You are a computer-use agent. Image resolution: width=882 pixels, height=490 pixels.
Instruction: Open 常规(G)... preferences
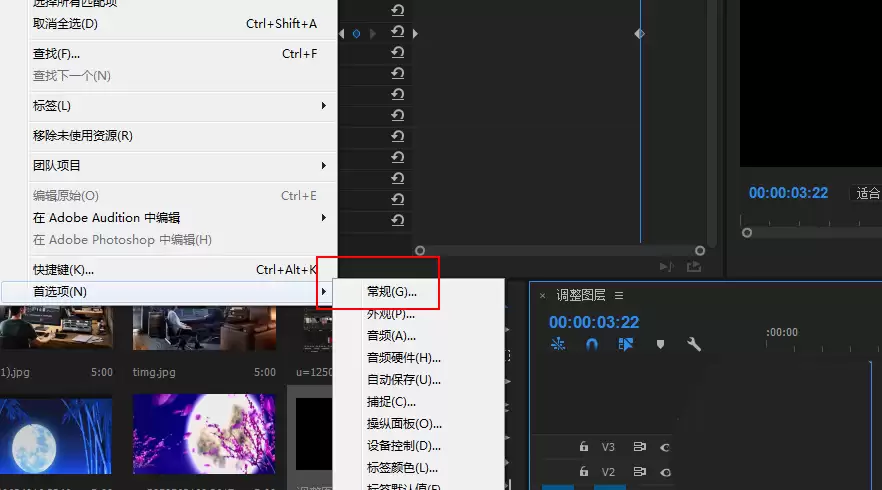tap(418, 292)
